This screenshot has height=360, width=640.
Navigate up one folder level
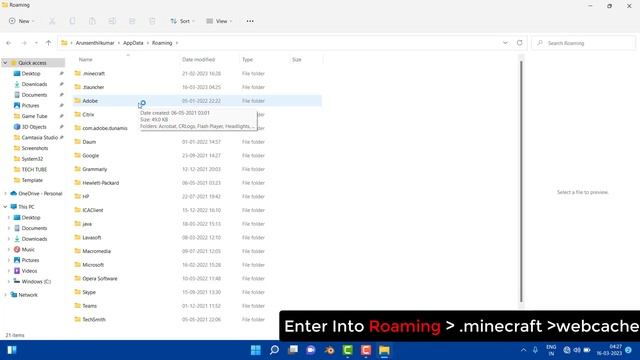click(x=49, y=43)
